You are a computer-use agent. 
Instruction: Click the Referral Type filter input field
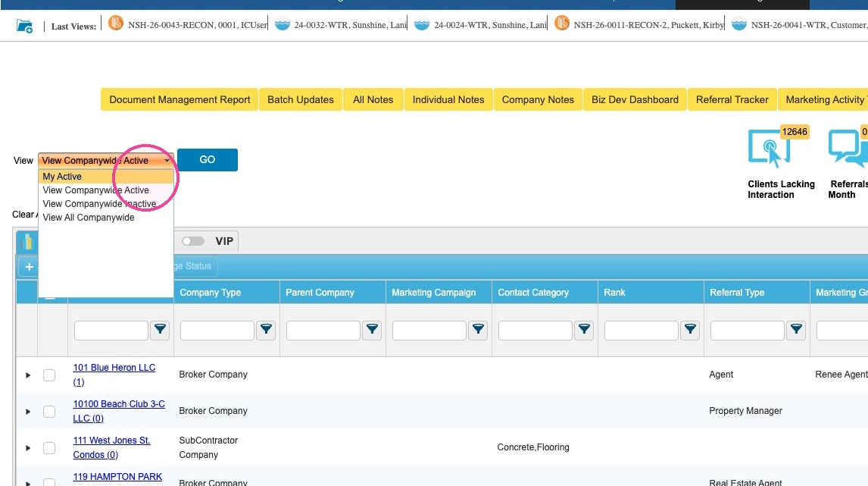coord(748,331)
